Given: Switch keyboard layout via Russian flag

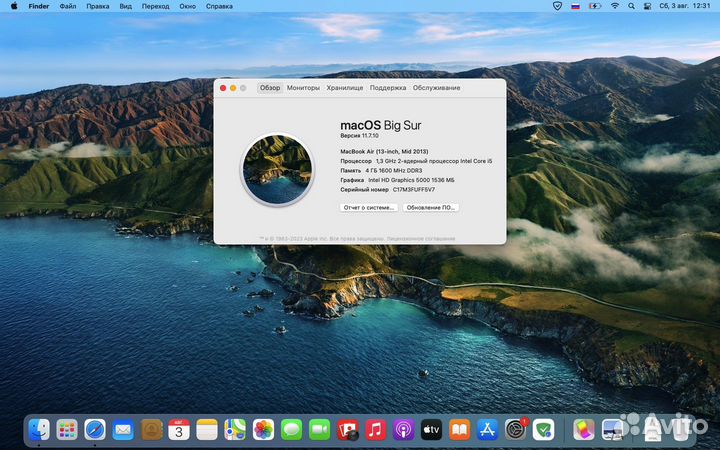Looking at the screenshot, I should (575, 6).
